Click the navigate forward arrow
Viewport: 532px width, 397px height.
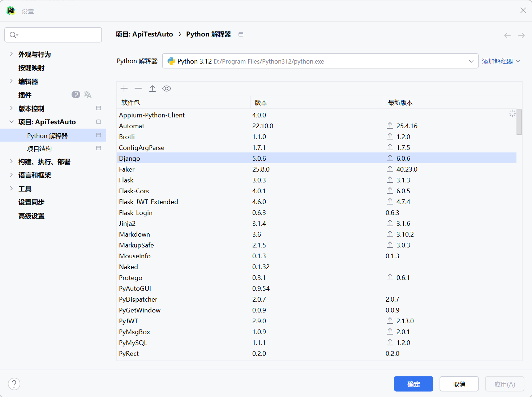[x=522, y=35]
